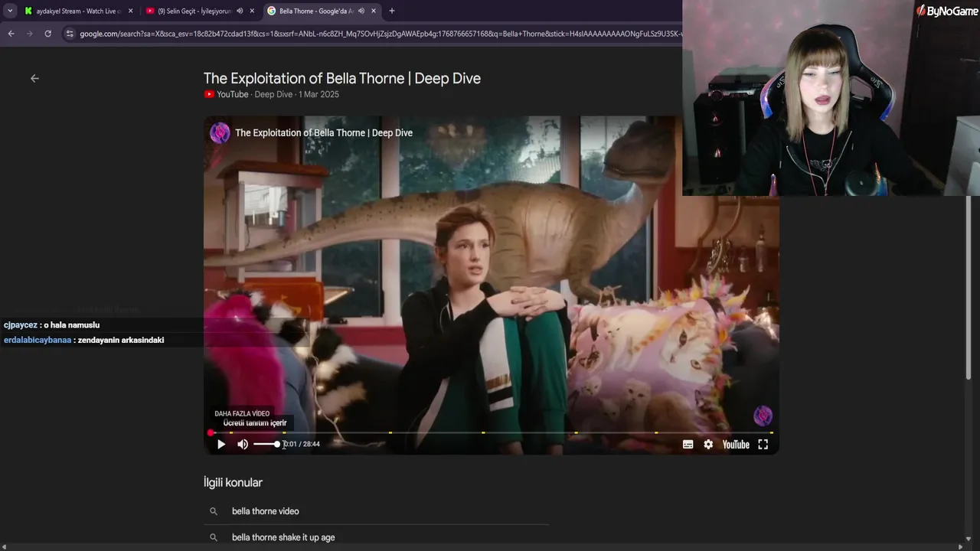Mute audio on Selin Geçit tab

pos(240,11)
